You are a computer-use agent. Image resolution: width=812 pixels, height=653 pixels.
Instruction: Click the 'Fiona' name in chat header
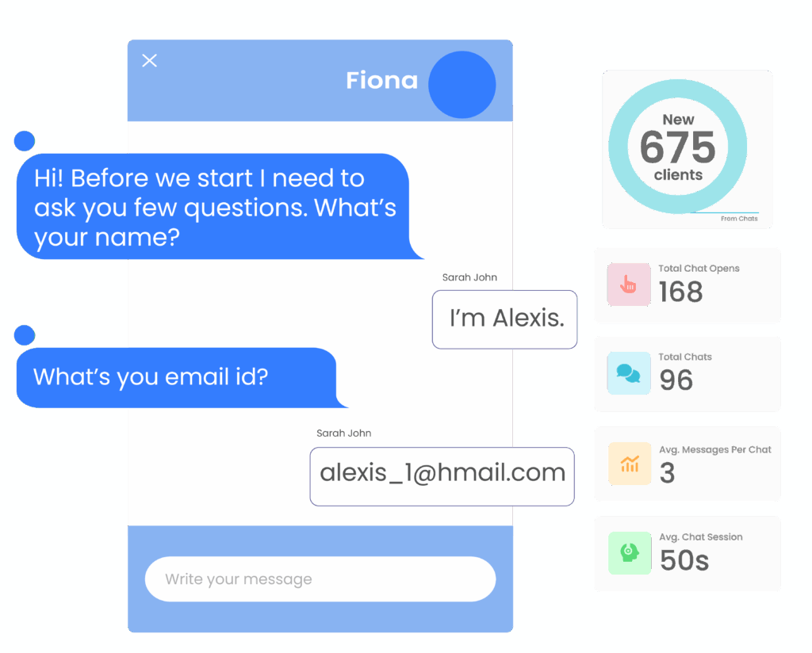[381, 81]
